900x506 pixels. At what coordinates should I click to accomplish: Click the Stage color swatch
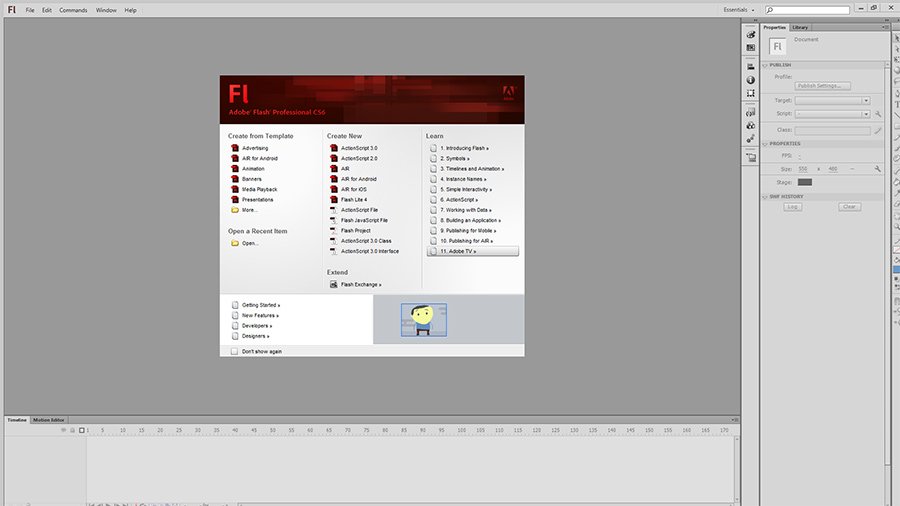coord(805,182)
